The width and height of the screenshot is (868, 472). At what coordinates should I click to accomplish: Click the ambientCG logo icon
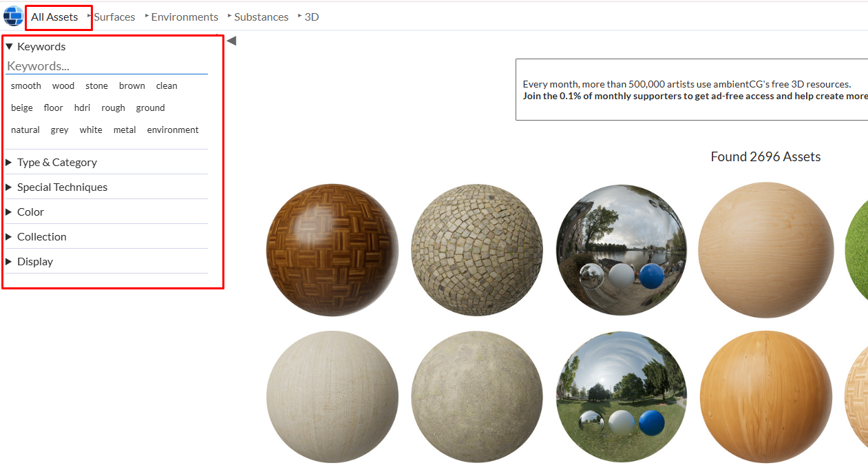tap(13, 16)
